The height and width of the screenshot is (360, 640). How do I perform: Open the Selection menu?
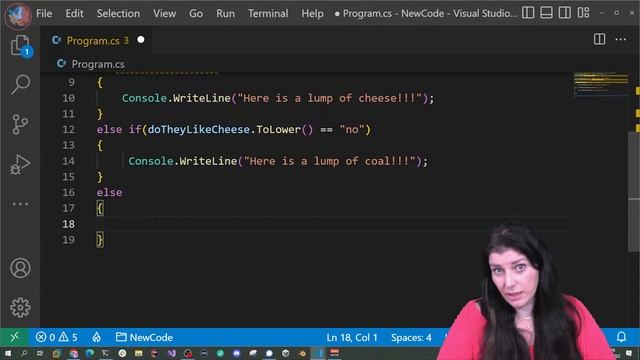[118, 13]
